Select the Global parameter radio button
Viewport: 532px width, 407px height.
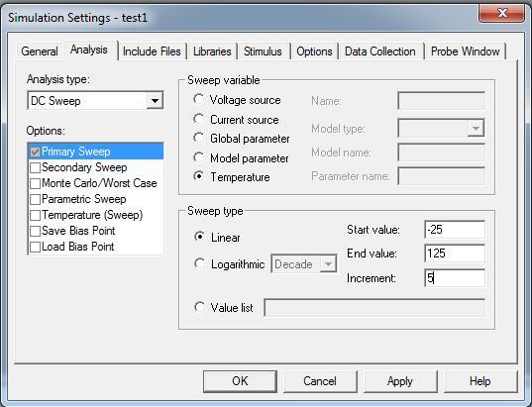click(x=199, y=138)
